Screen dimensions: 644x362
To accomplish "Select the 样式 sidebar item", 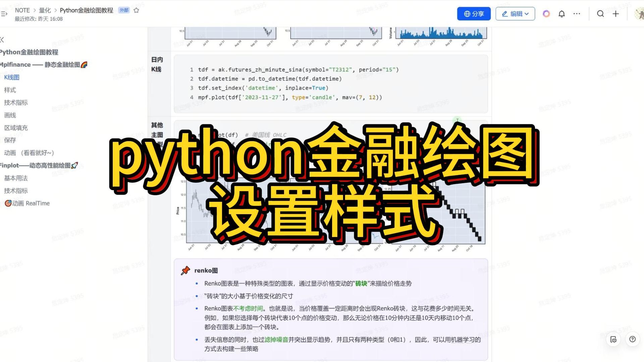I will [10, 90].
